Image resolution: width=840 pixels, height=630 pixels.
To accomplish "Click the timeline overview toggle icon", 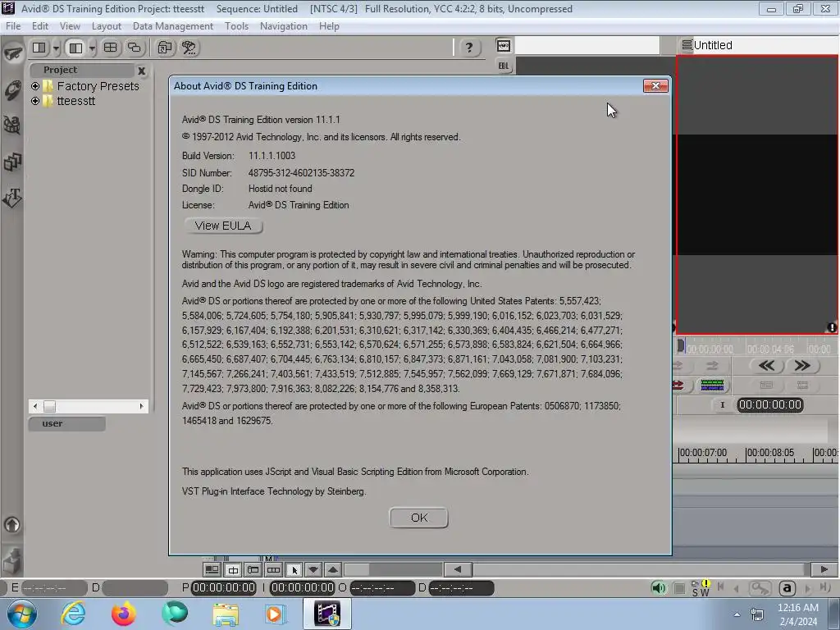I will (x=212, y=569).
